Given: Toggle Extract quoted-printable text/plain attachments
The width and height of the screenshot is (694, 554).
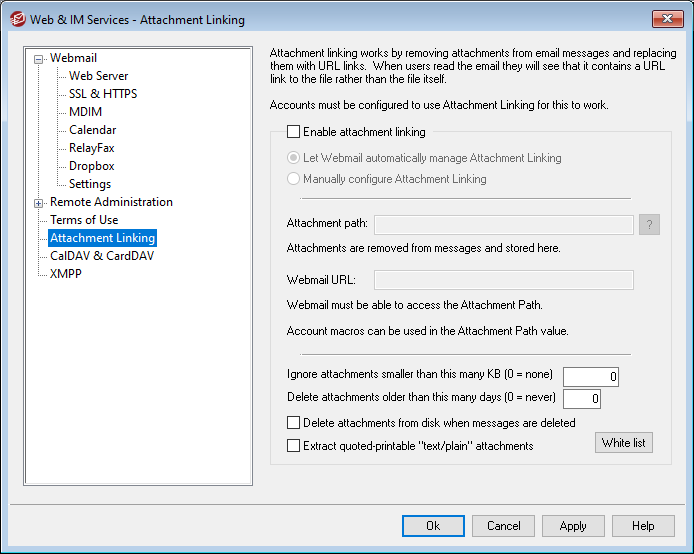Looking at the screenshot, I should pyautogui.click(x=293, y=446).
